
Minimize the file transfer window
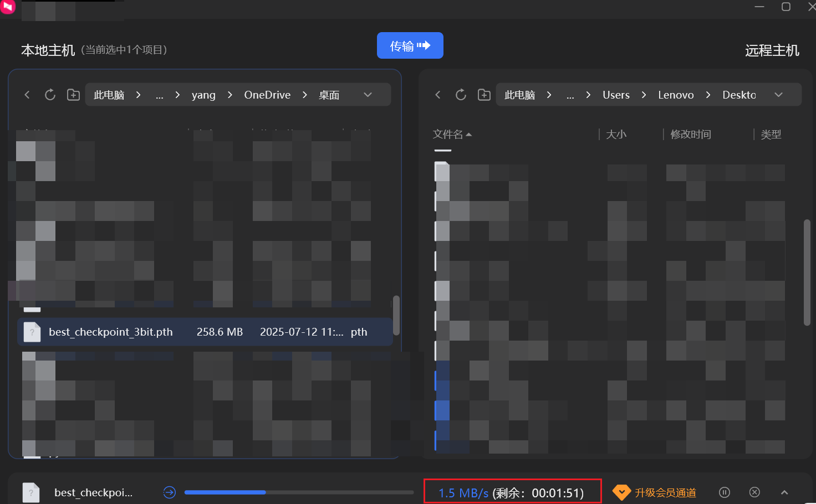coord(759,7)
